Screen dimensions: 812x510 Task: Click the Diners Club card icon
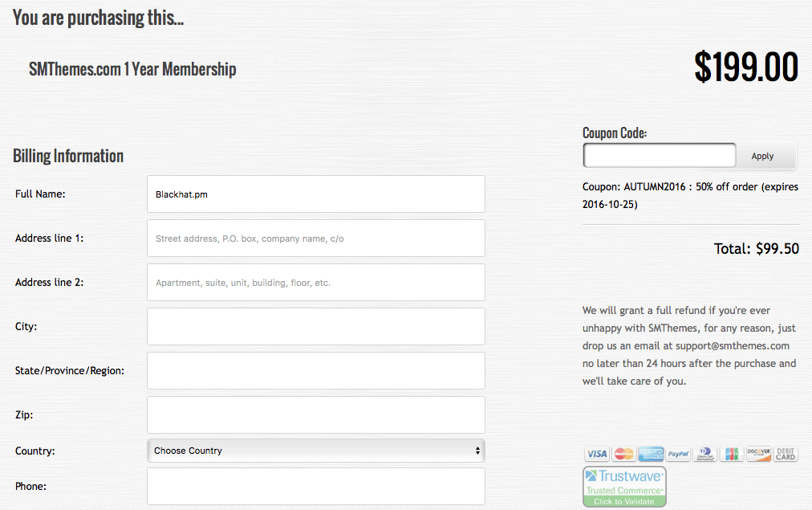704,454
